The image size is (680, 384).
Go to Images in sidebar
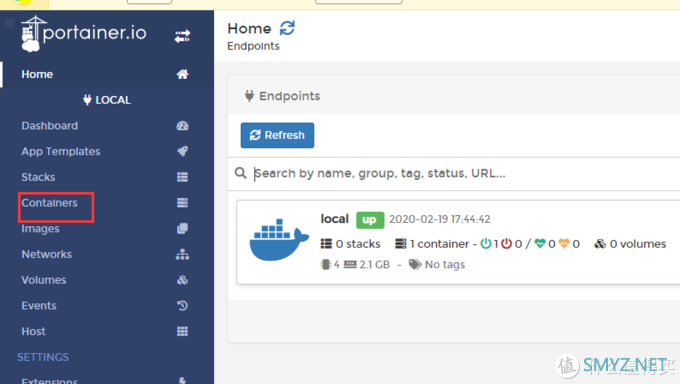pos(40,229)
